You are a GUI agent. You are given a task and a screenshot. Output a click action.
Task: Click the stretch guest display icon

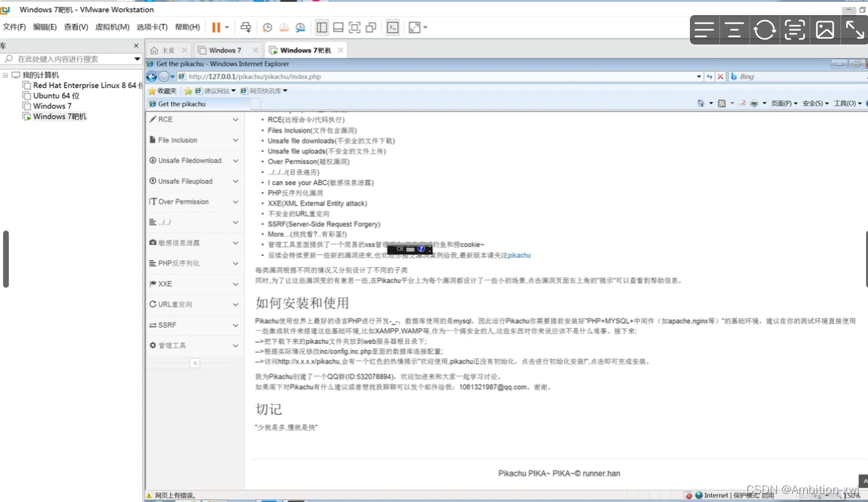(414, 27)
